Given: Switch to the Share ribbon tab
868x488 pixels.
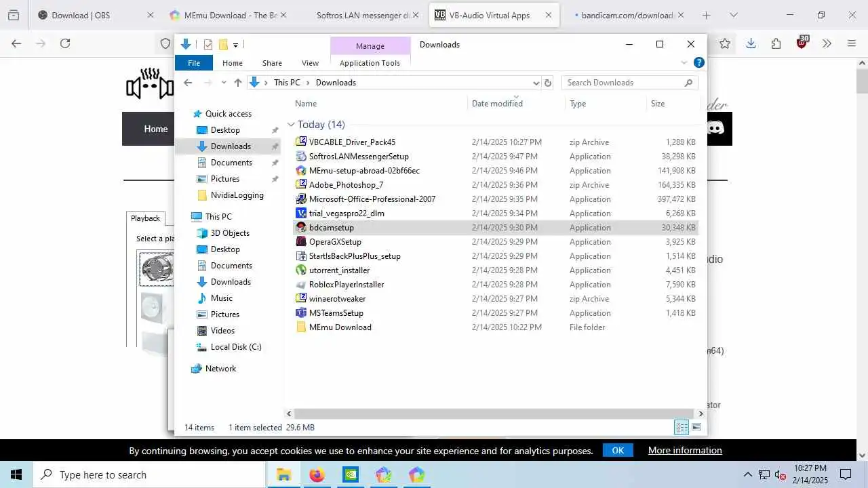Looking at the screenshot, I should click(272, 63).
